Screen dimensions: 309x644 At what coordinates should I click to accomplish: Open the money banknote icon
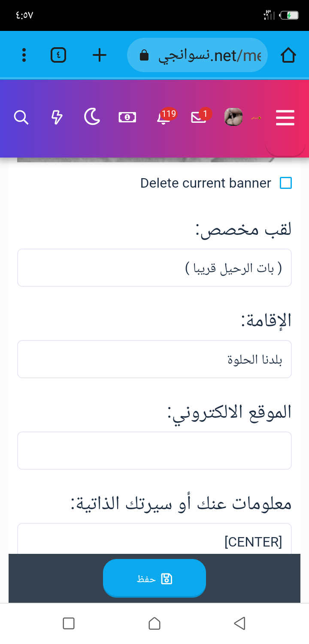(x=127, y=117)
